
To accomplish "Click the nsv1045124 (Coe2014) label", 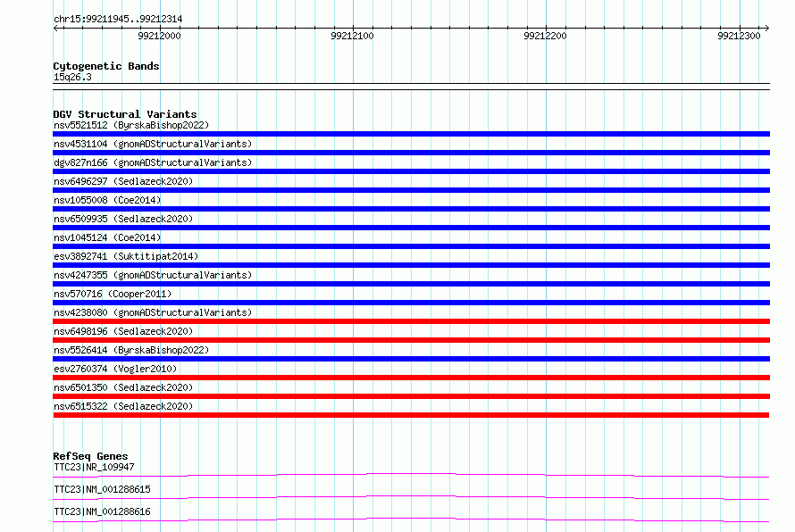I will tap(107, 237).
